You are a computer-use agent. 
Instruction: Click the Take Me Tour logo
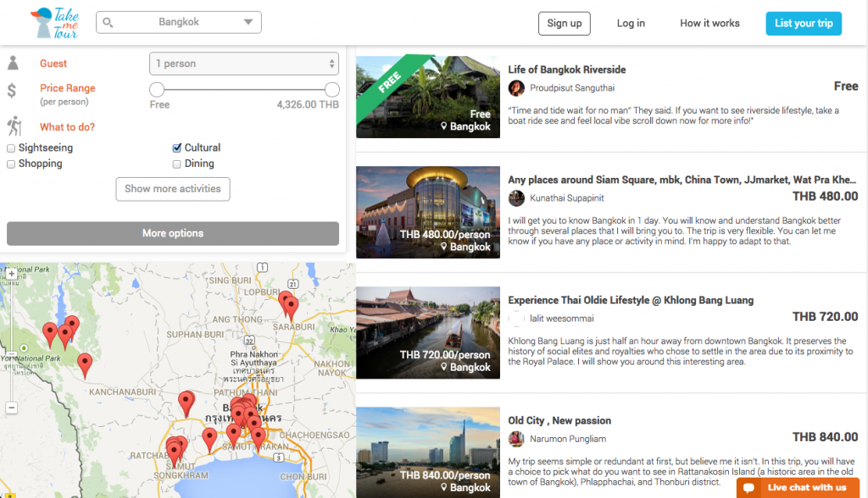click(x=56, y=22)
